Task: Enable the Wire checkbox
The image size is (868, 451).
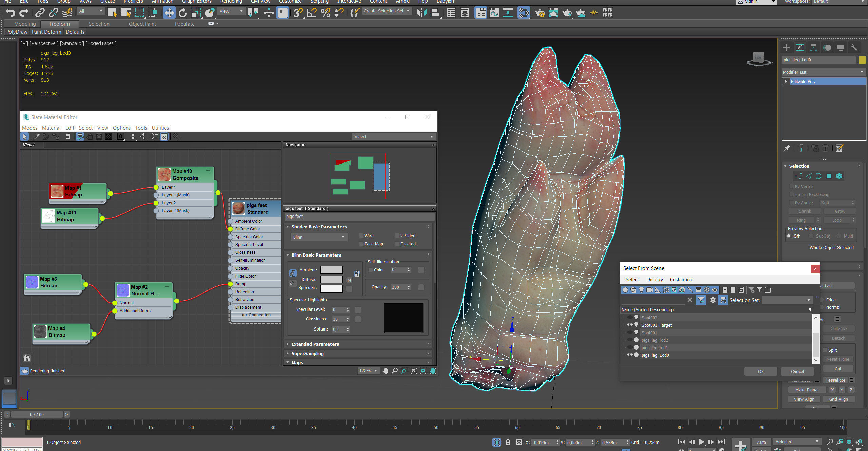Action: [361, 236]
